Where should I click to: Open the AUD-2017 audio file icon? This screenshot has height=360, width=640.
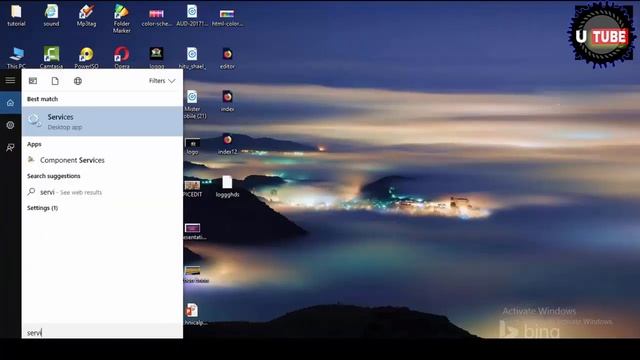pyautogui.click(x=192, y=16)
